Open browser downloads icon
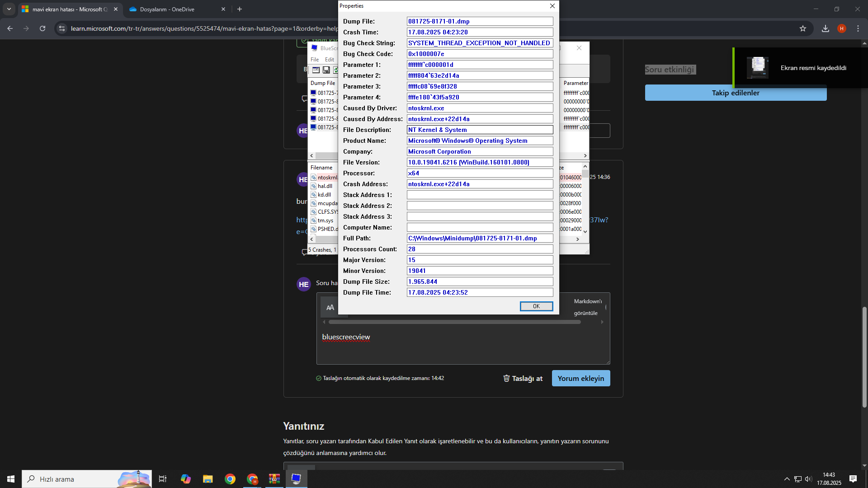Image resolution: width=868 pixels, height=488 pixels. [825, 28]
